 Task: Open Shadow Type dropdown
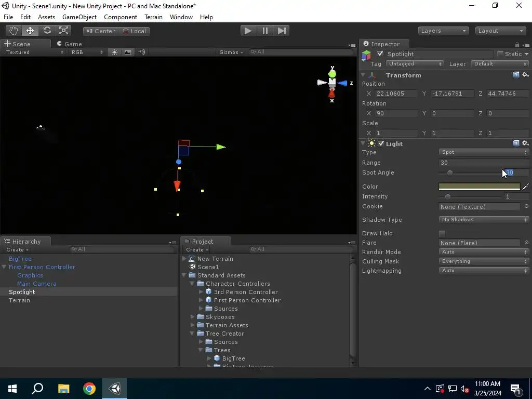(x=484, y=220)
